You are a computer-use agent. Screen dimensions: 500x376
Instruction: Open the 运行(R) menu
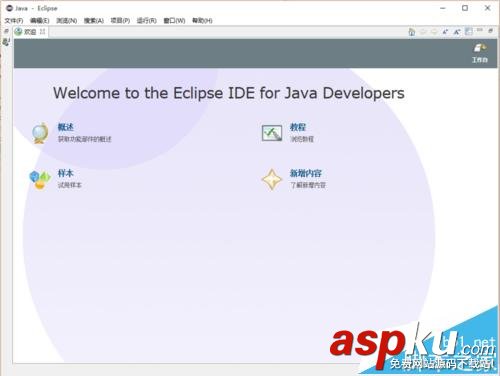click(147, 21)
